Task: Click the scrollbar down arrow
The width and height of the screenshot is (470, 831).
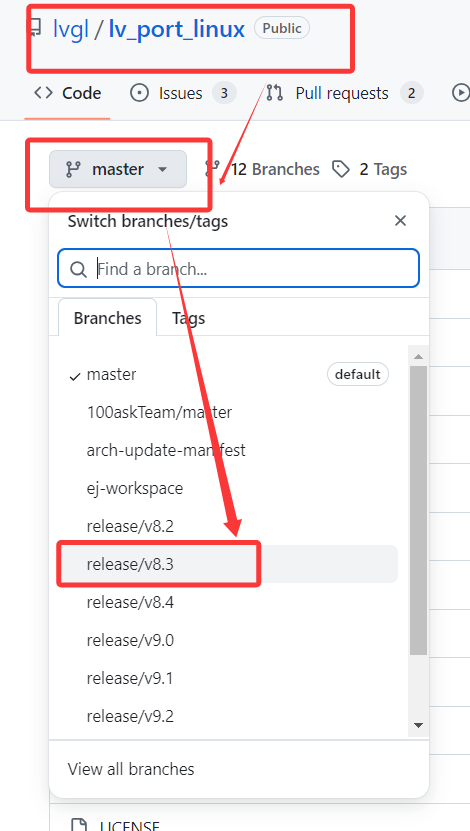Action: click(x=419, y=725)
